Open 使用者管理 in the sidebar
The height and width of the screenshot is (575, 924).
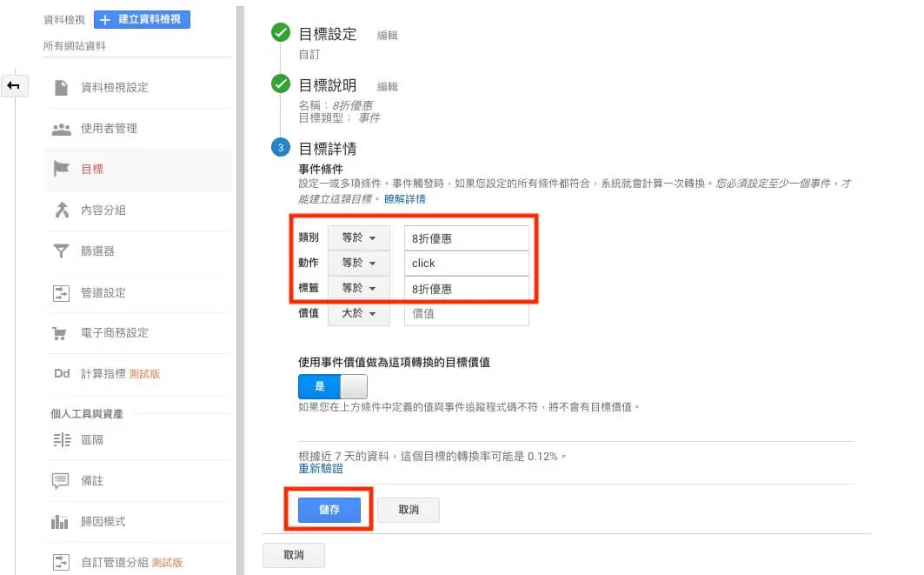tap(109, 129)
